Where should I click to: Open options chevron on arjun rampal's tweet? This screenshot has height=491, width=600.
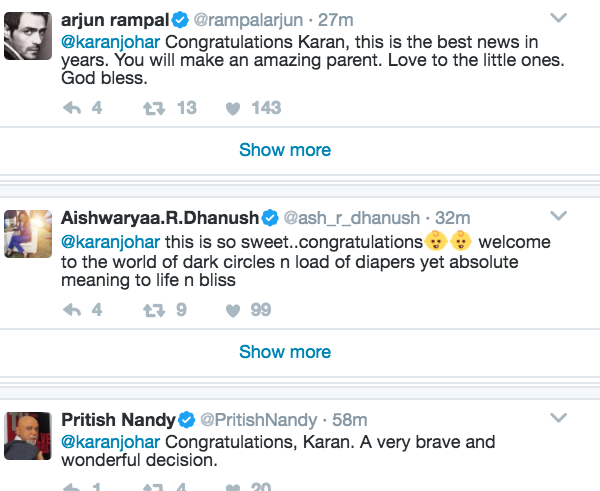coord(559,19)
